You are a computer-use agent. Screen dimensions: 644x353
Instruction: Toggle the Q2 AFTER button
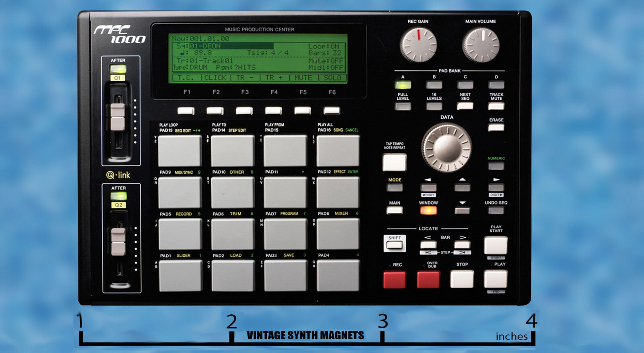tap(119, 196)
